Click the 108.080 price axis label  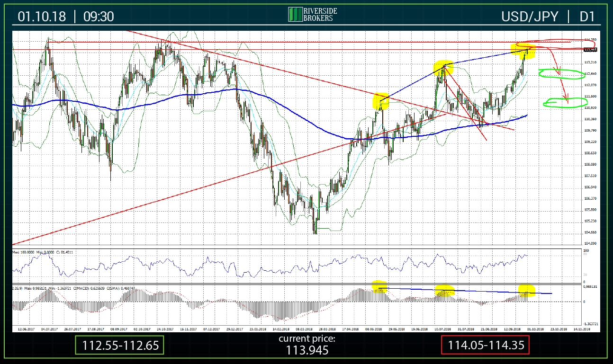point(590,165)
